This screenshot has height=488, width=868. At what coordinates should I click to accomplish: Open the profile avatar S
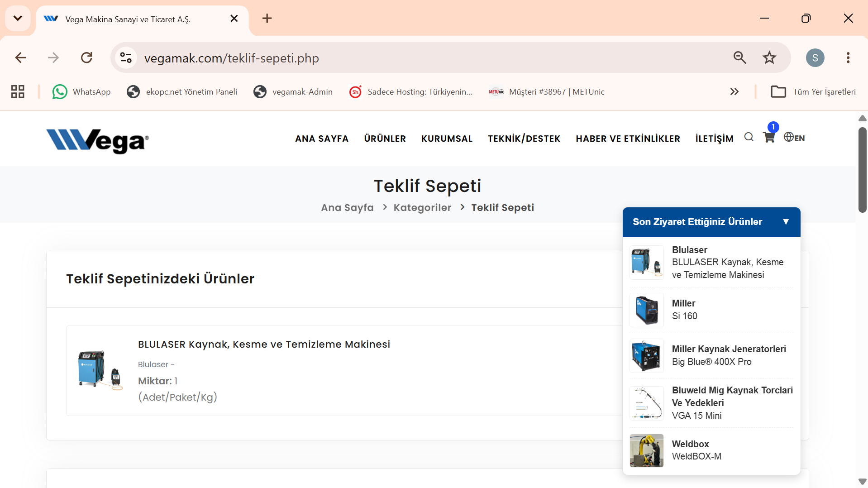tap(815, 57)
